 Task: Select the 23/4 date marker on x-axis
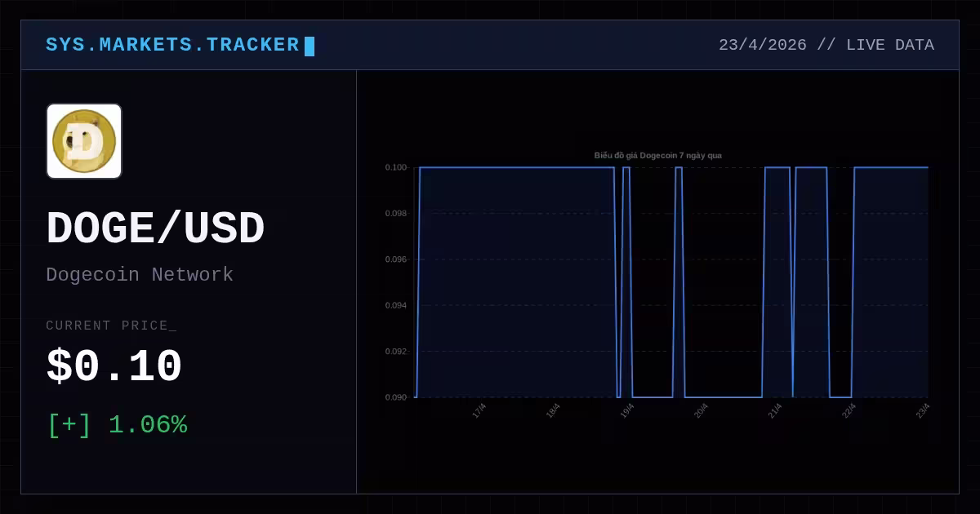coord(923,410)
